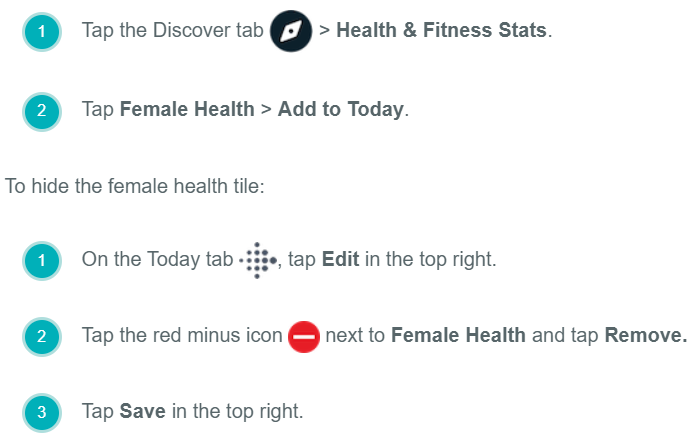The height and width of the screenshot is (441, 698).
Task: Click the bold 'Remove.' word
Action: tap(646, 336)
